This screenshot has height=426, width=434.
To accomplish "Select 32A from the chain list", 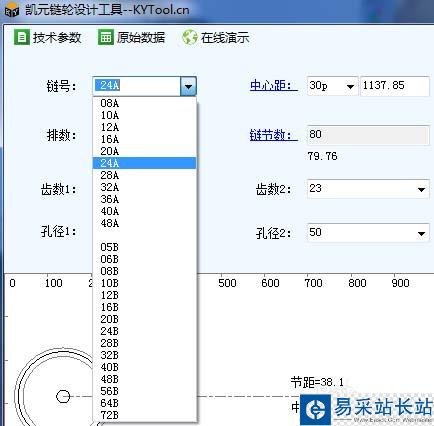I will point(144,187).
